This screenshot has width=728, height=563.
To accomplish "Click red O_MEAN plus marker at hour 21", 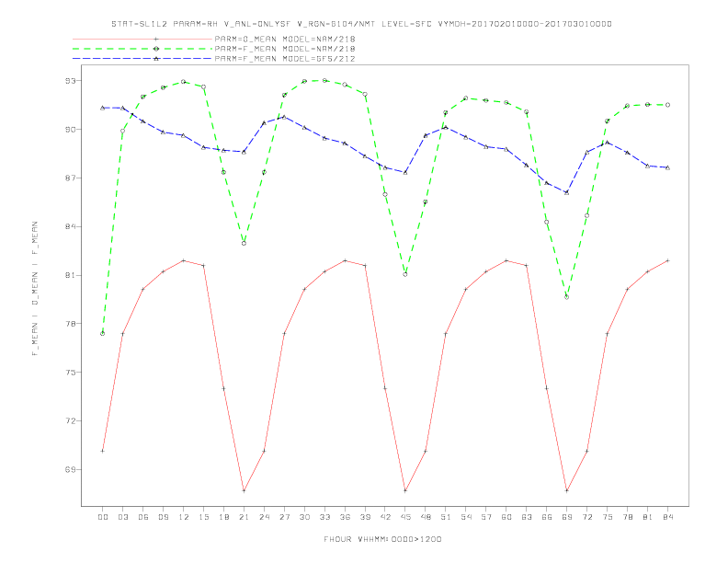I will coord(244,490).
